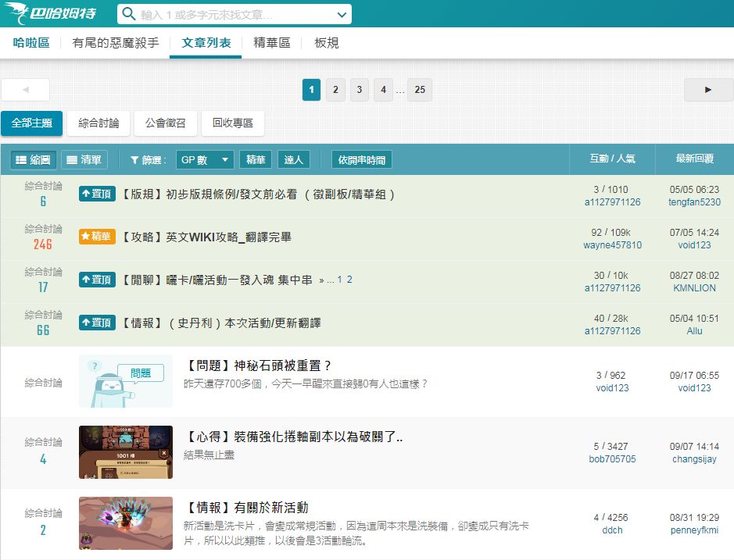Screen dimensions: 734x560
Task: Open the 精華區 tab
Action: coord(271,43)
